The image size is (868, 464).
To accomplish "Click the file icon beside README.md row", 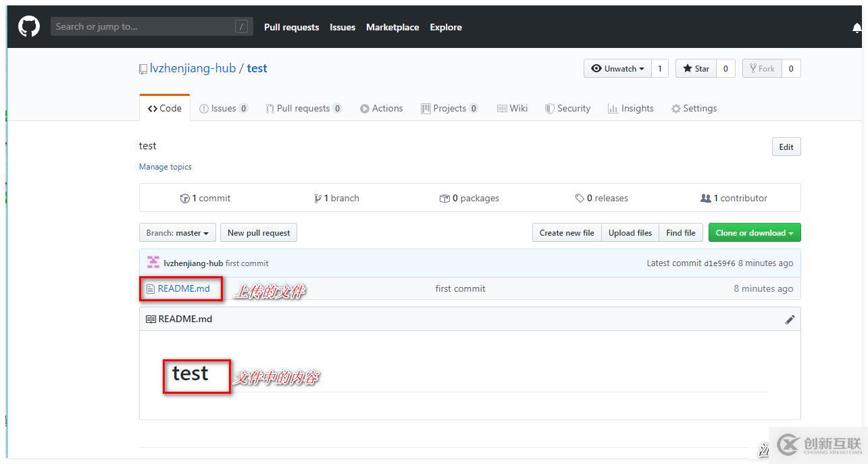I will click(151, 289).
